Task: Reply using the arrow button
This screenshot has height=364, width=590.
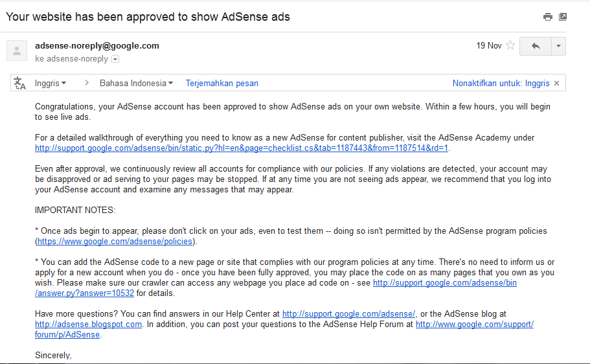Action: [x=536, y=46]
